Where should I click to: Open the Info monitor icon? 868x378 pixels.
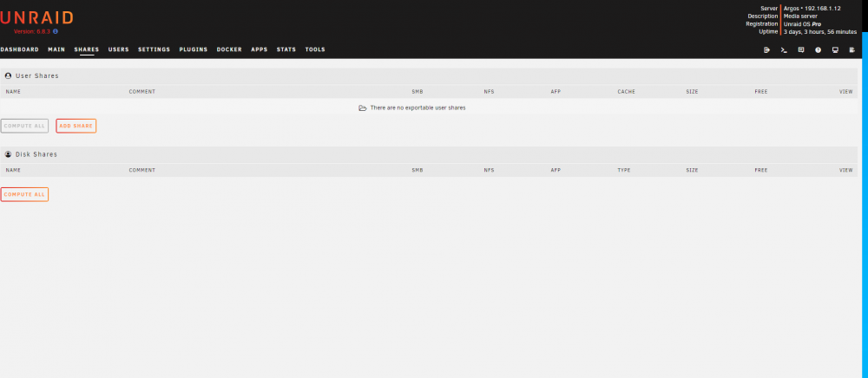pyautogui.click(x=835, y=49)
